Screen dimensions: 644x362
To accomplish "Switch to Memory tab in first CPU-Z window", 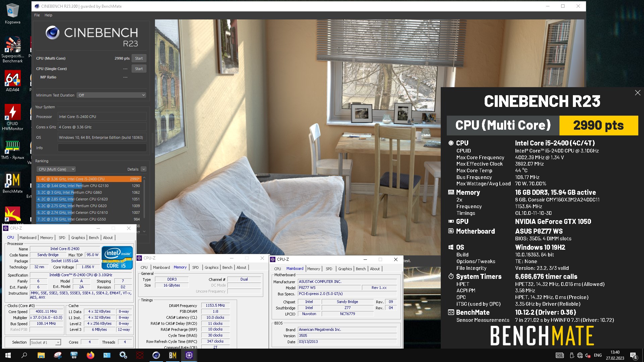I will (x=47, y=238).
